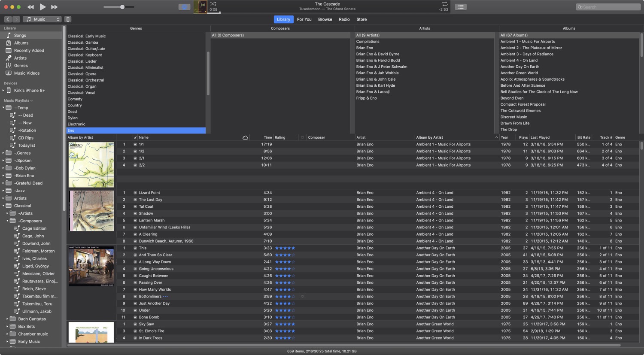Uncheck the Lizard Point checkbox
Image resolution: width=644 pixels, height=355 pixels.
(135, 193)
